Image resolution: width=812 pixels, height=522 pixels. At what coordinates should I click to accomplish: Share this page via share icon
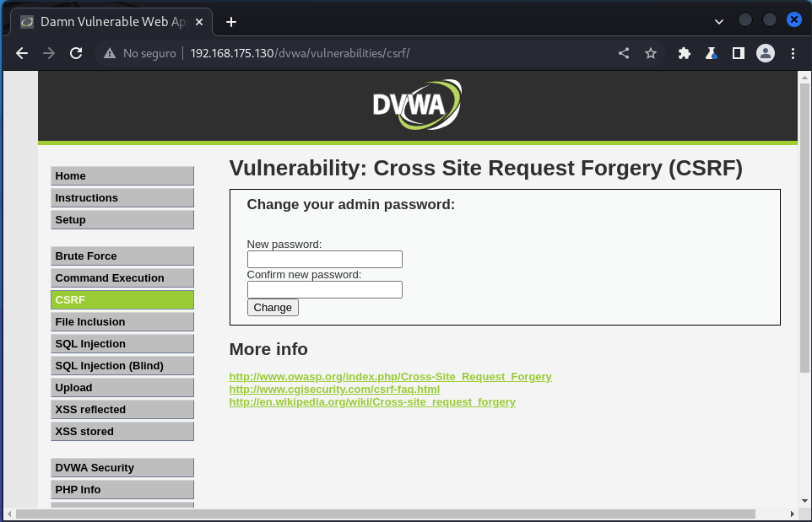624,53
